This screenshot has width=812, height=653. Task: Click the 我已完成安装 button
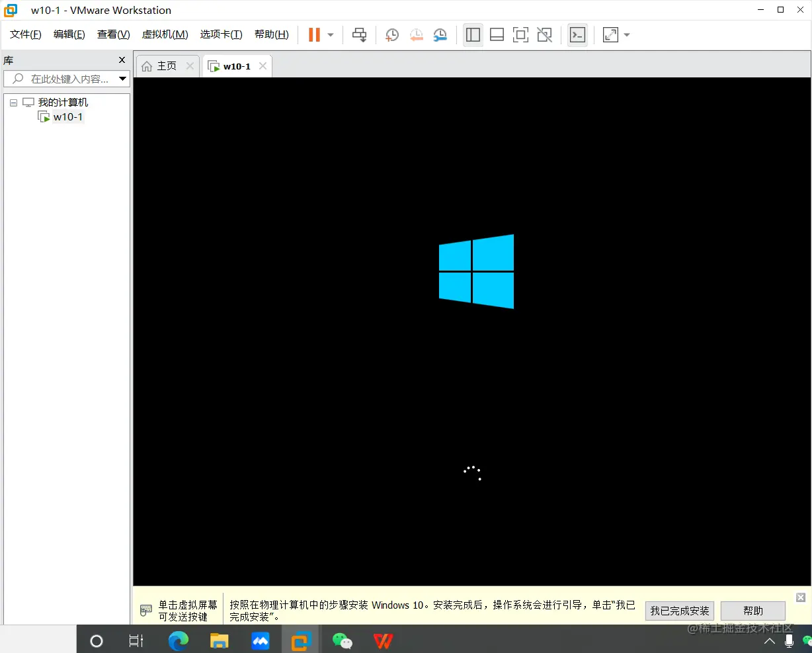[x=679, y=611]
